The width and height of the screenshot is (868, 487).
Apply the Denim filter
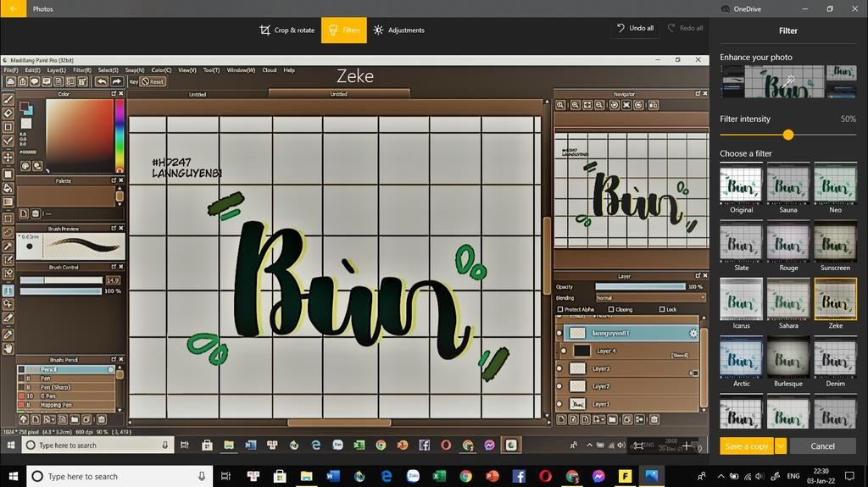pyautogui.click(x=835, y=361)
